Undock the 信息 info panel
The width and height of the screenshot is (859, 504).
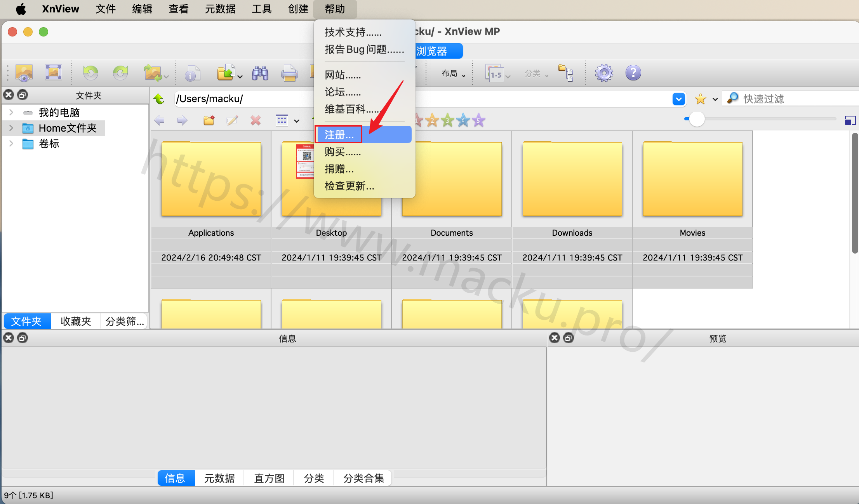click(x=23, y=338)
